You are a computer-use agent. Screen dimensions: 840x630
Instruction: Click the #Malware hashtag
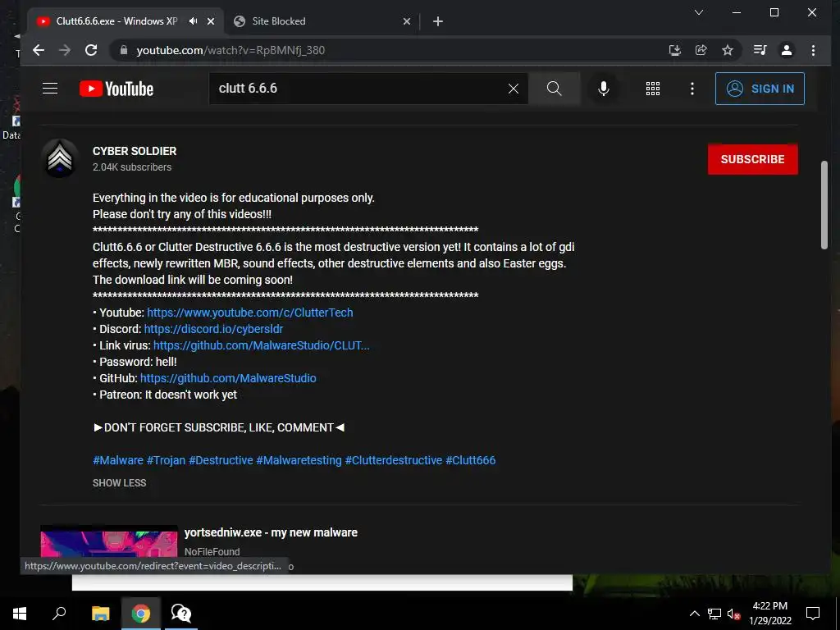pyautogui.click(x=118, y=460)
